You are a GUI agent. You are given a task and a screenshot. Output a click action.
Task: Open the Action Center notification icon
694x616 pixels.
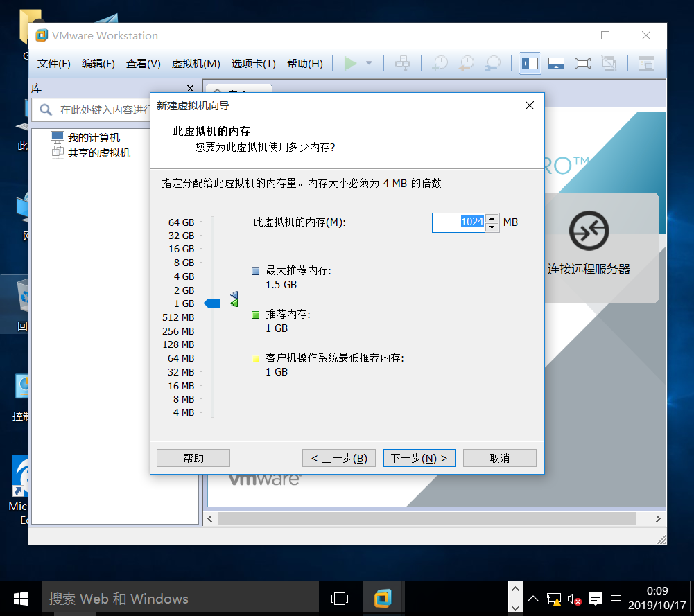(596, 599)
